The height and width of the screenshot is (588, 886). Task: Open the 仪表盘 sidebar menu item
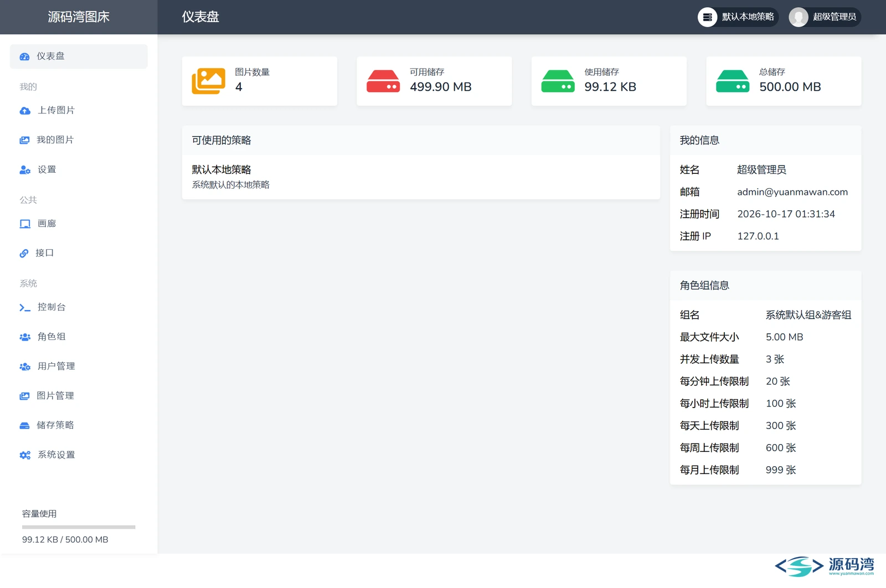pyautogui.click(x=79, y=56)
